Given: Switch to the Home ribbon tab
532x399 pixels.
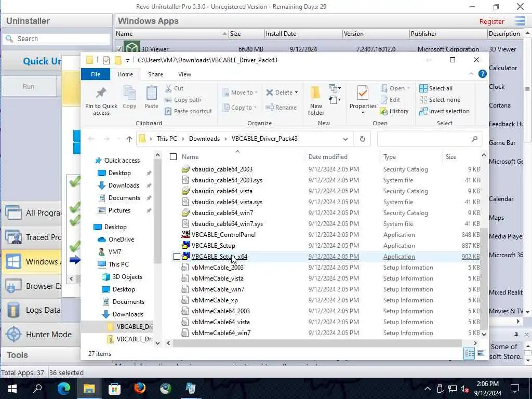Looking at the screenshot, I should pyautogui.click(x=125, y=74).
